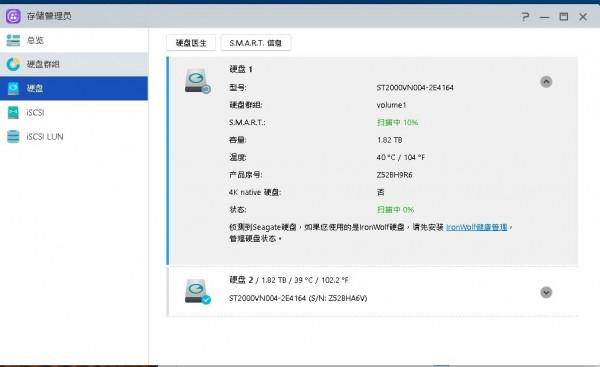
Task: Click the 硬盘群组 ring icon
Action: [x=13, y=64]
